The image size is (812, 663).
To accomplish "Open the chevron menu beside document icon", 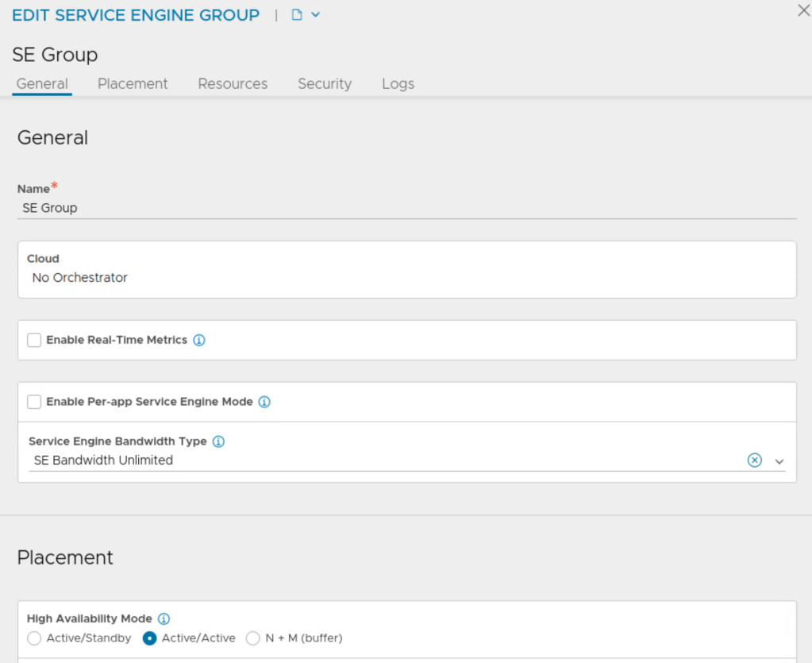I will pyautogui.click(x=316, y=15).
